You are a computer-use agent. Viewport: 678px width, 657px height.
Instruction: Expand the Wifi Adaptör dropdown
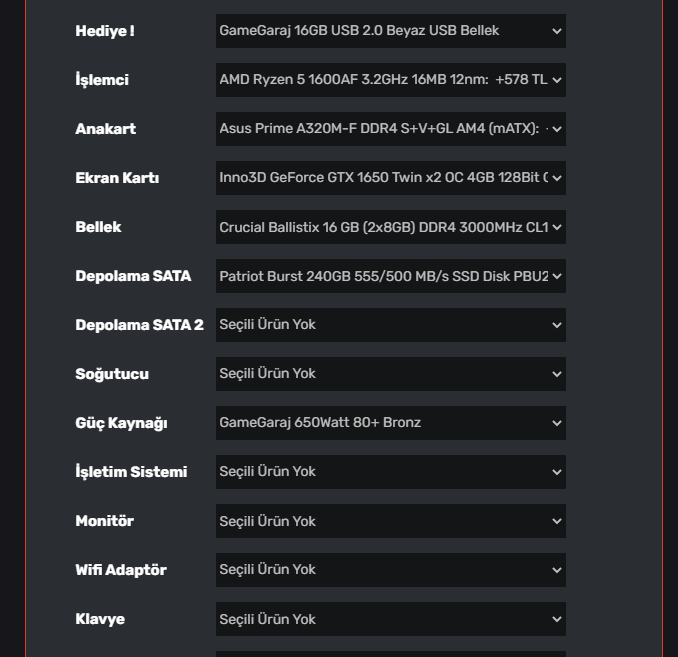[390, 570]
